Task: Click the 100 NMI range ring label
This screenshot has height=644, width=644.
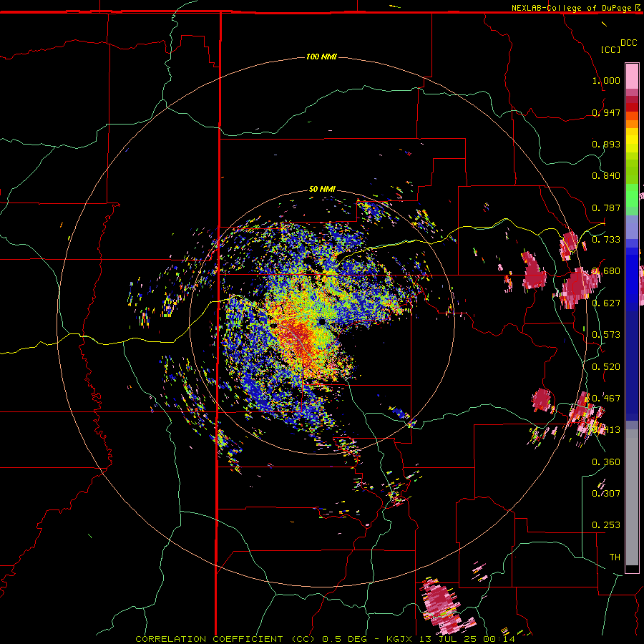Action: coord(321,57)
